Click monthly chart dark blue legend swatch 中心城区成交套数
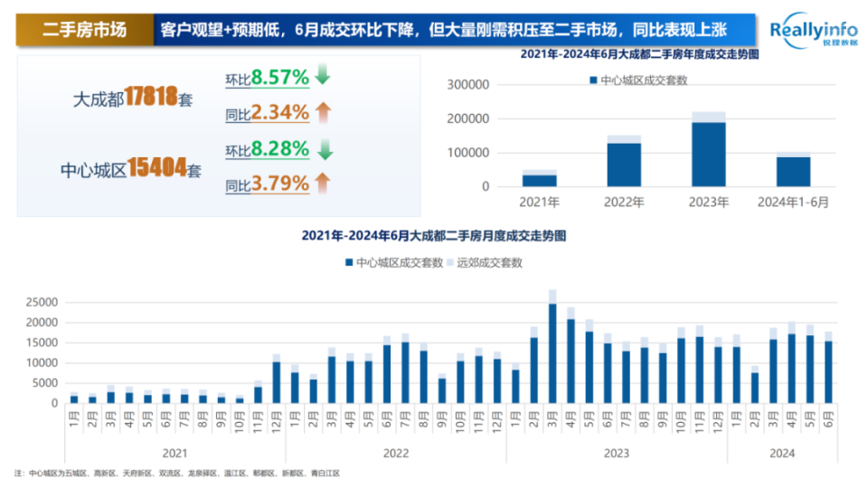This screenshot has width=868, height=488. coord(349,262)
